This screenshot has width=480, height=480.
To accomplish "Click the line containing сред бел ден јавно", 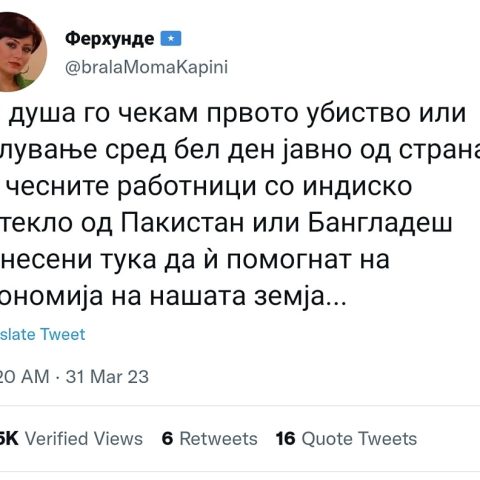I will pyautogui.click(x=240, y=151).
